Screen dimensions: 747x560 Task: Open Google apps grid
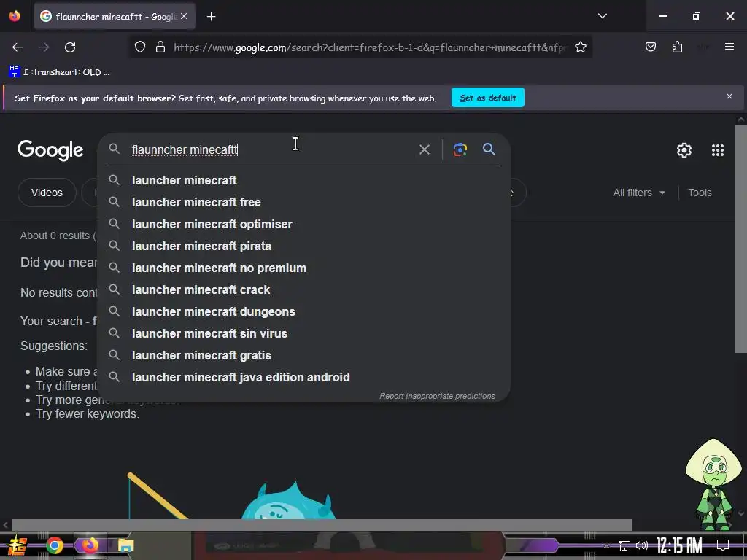[718, 150]
